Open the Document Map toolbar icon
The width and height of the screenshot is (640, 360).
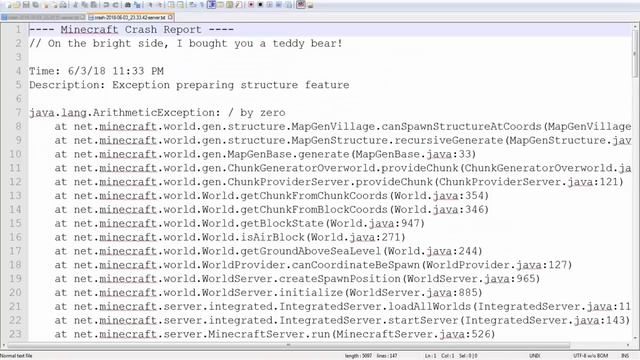pos(229,5)
